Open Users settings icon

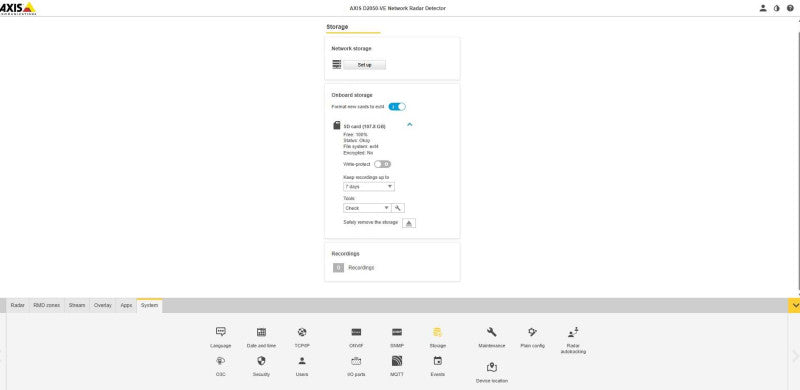[x=302, y=361]
